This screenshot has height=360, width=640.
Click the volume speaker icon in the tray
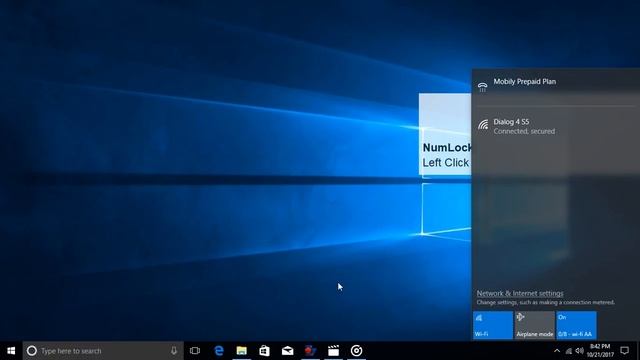click(x=579, y=351)
